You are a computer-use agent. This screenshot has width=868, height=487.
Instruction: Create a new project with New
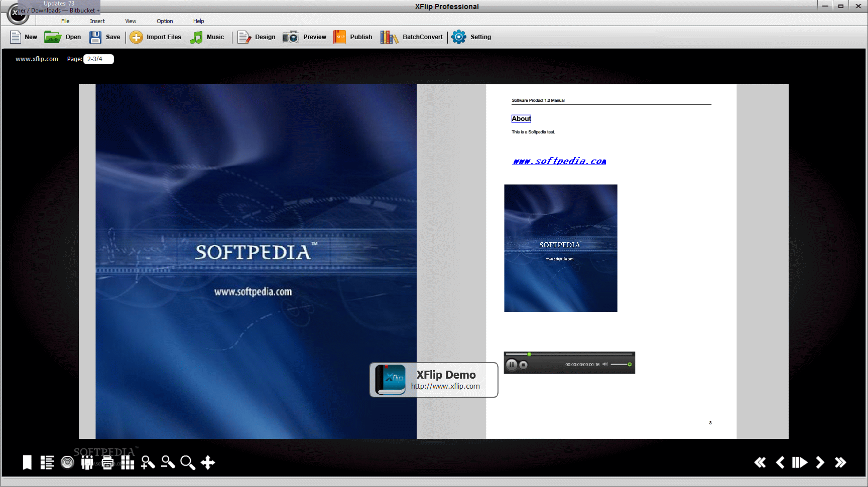coord(24,37)
